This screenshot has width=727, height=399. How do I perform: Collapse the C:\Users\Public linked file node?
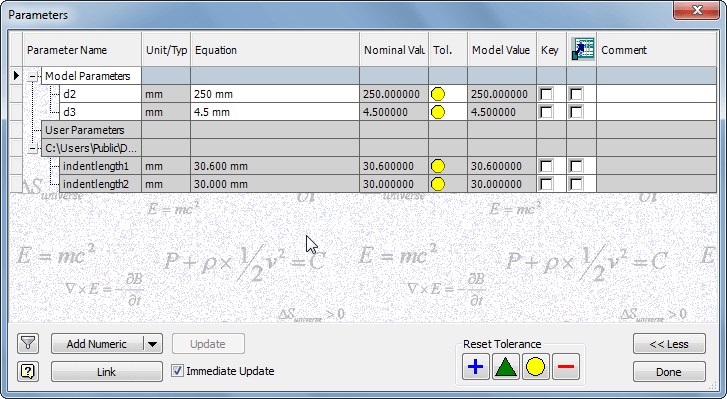tap(32, 148)
